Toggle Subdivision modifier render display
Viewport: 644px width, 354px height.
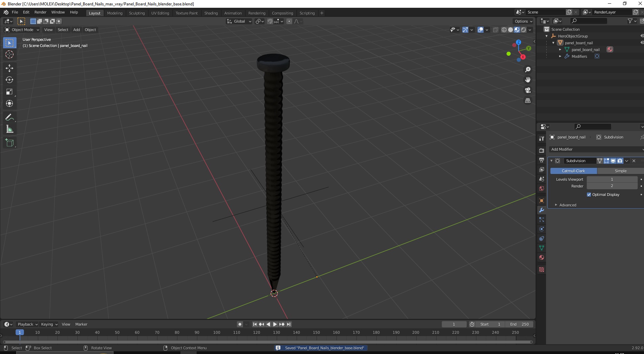pos(620,161)
